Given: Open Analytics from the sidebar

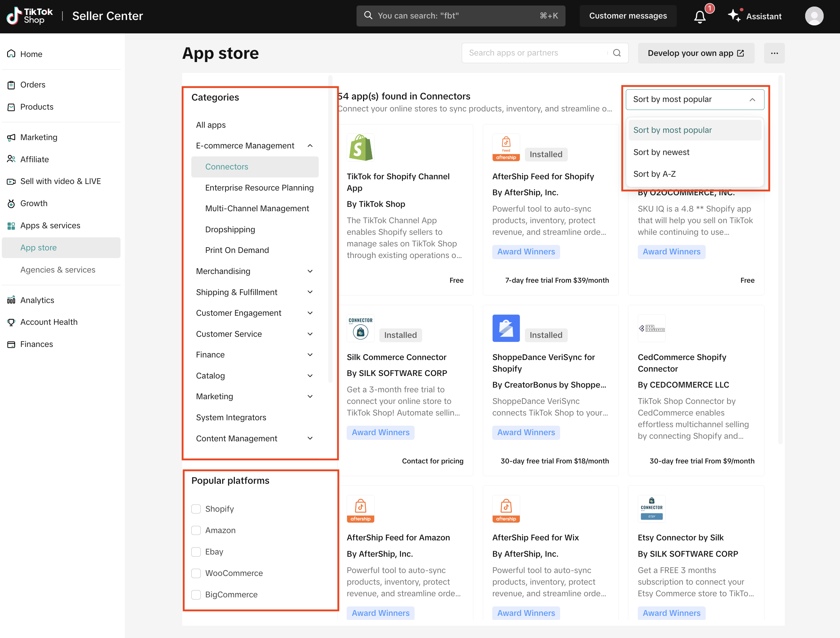Looking at the screenshot, I should coord(37,300).
